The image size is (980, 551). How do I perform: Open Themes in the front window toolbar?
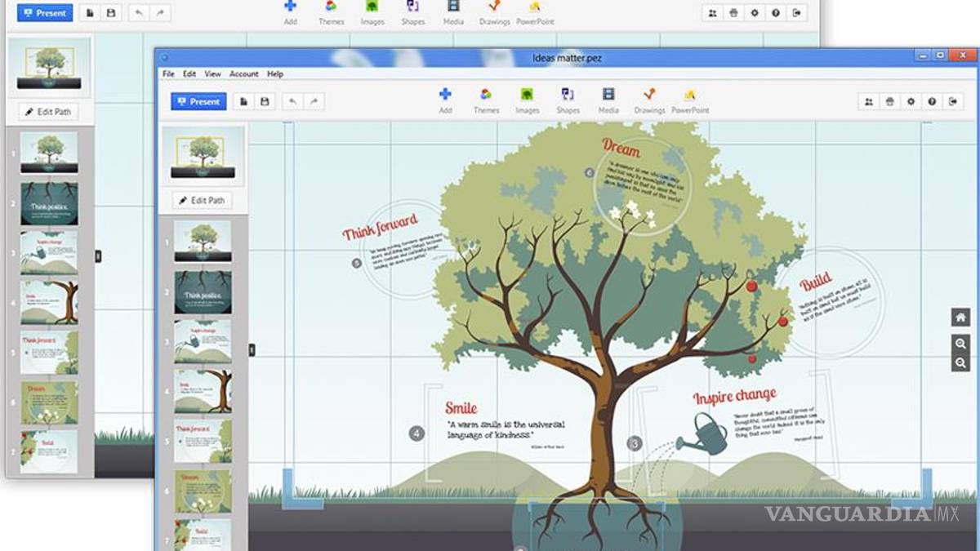click(486, 95)
